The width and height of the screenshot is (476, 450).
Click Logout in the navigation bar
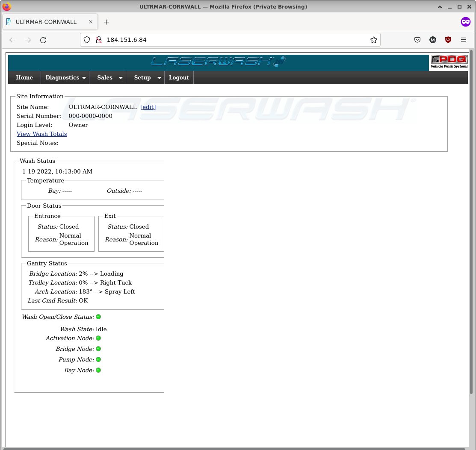(x=179, y=78)
